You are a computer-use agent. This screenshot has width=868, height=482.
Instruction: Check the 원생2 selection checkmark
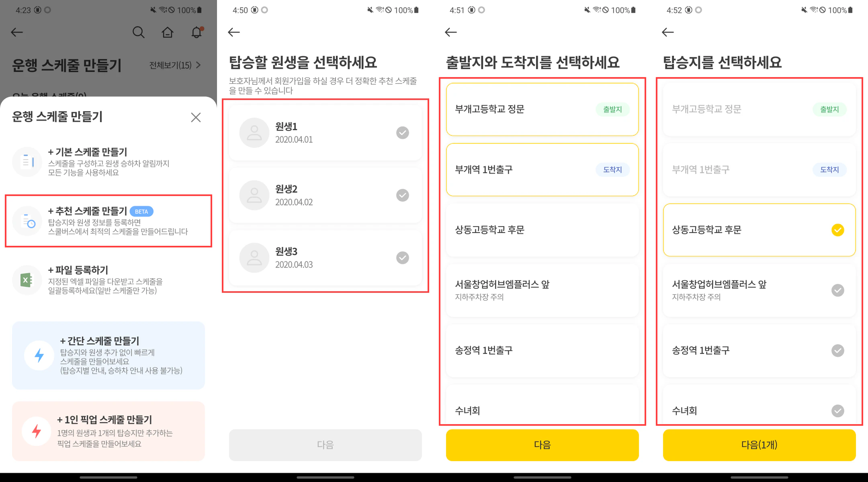tap(402, 195)
